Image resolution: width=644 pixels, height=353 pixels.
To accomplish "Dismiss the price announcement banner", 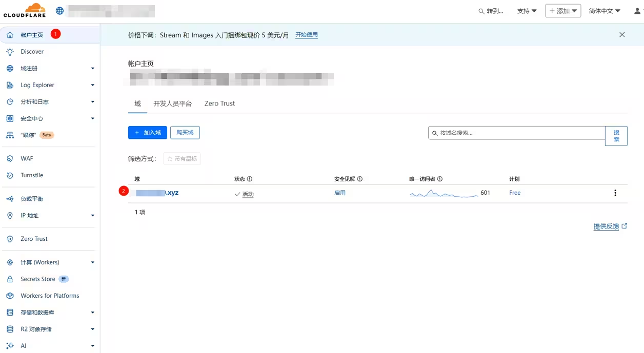I will tap(621, 35).
